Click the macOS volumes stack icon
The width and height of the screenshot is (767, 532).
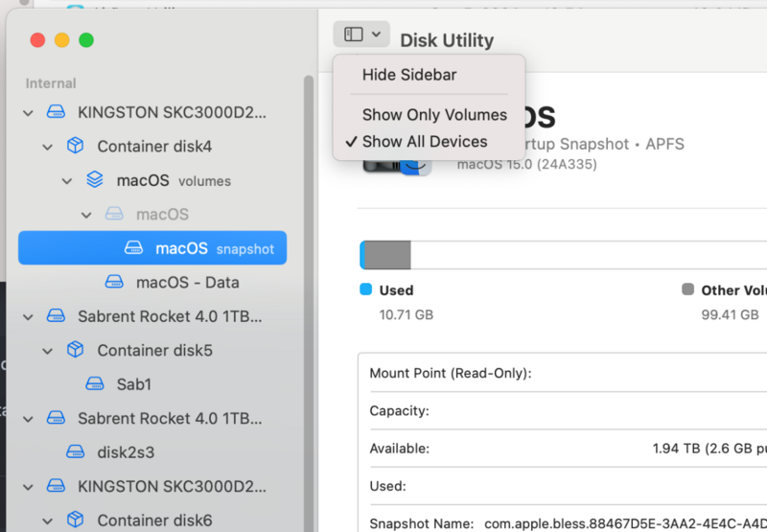[x=95, y=179]
